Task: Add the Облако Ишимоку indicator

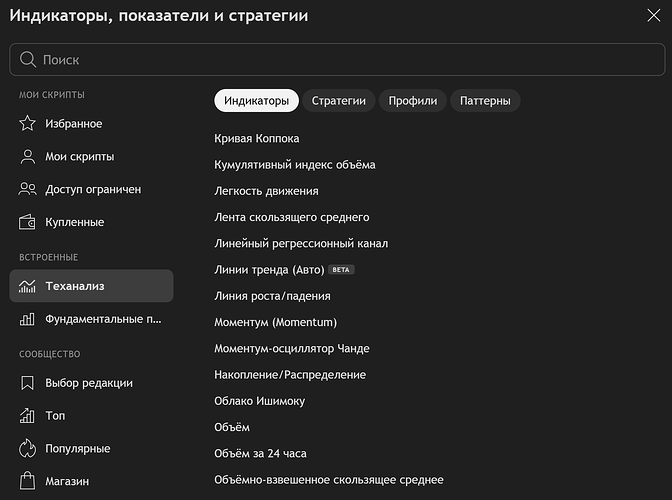Action: tap(260, 401)
